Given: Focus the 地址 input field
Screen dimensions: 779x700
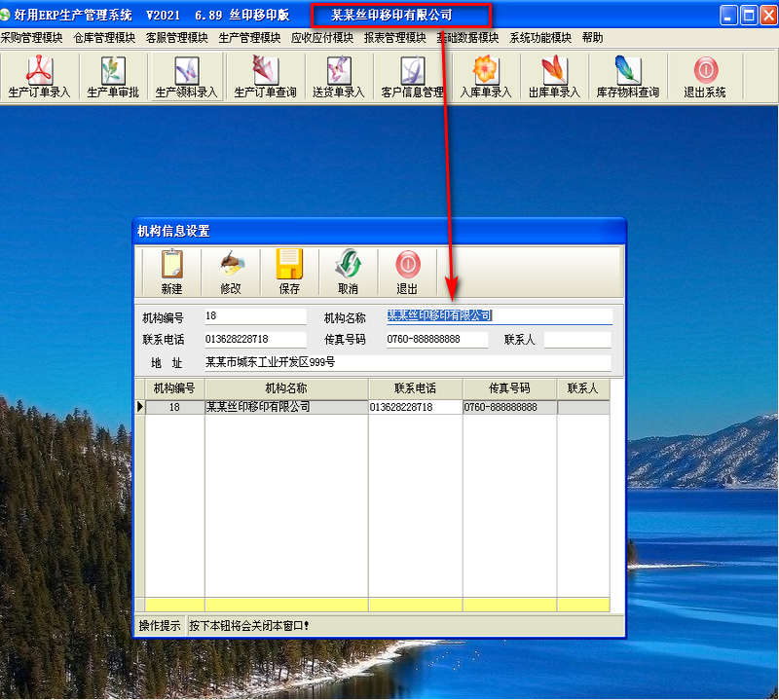Looking at the screenshot, I should [x=408, y=363].
